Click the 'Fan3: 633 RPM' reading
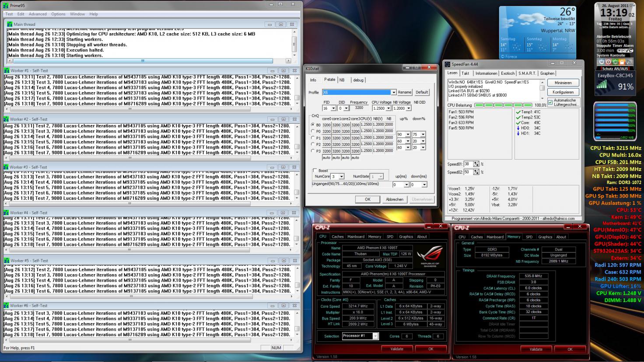Image resolution: width=644 pixels, height=362 pixels. tap(461, 123)
